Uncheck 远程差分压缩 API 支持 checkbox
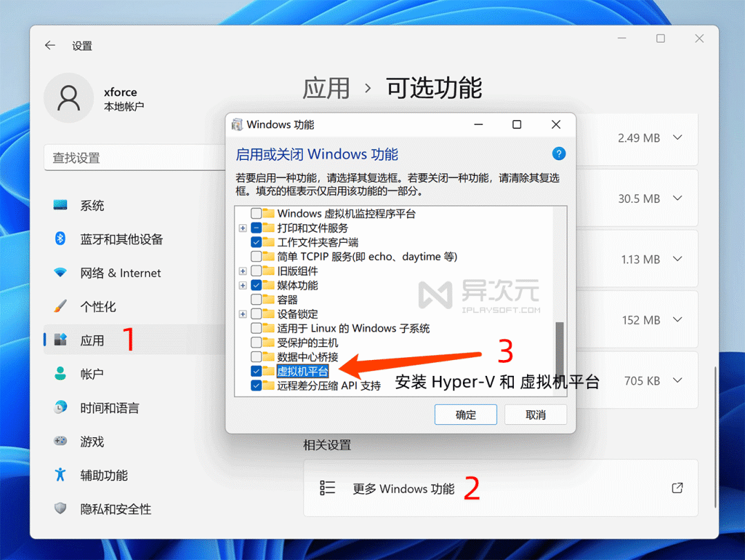Screen dimensions: 745x560 (256, 386)
